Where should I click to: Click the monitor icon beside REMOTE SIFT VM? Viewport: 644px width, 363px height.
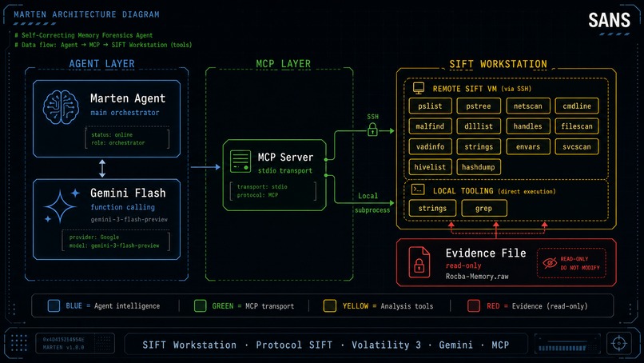[419, 88]
